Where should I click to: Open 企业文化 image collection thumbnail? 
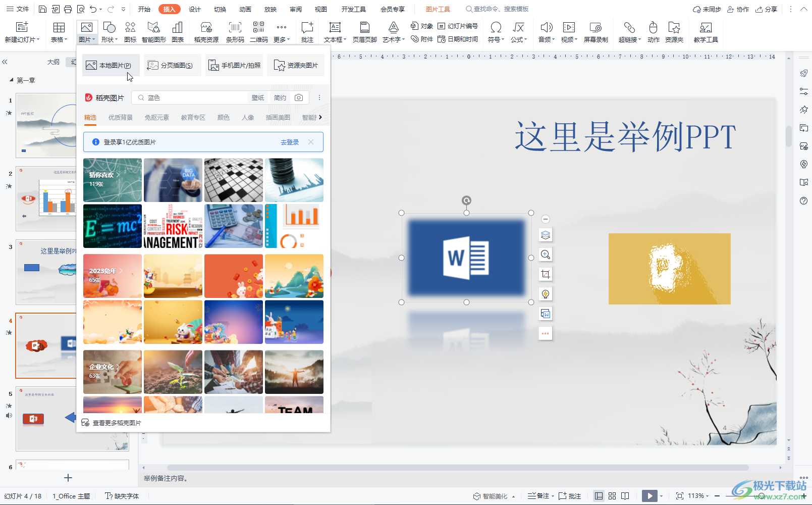click(113, 372)
